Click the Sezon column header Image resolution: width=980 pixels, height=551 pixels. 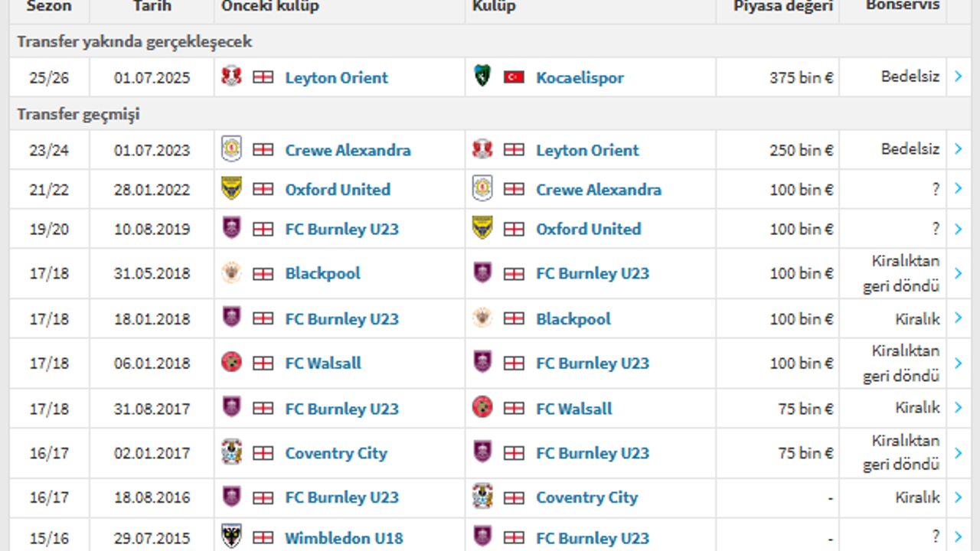[49, 7]
